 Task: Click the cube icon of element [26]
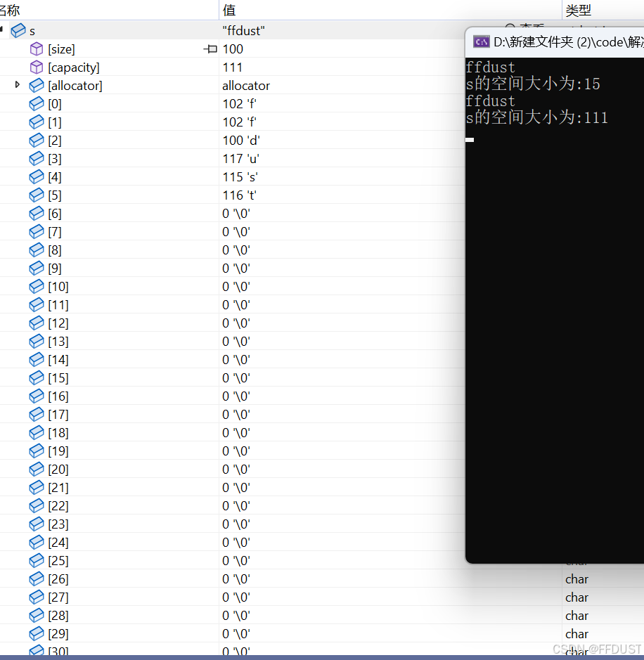pyautogui.click(x=37, y=578)
